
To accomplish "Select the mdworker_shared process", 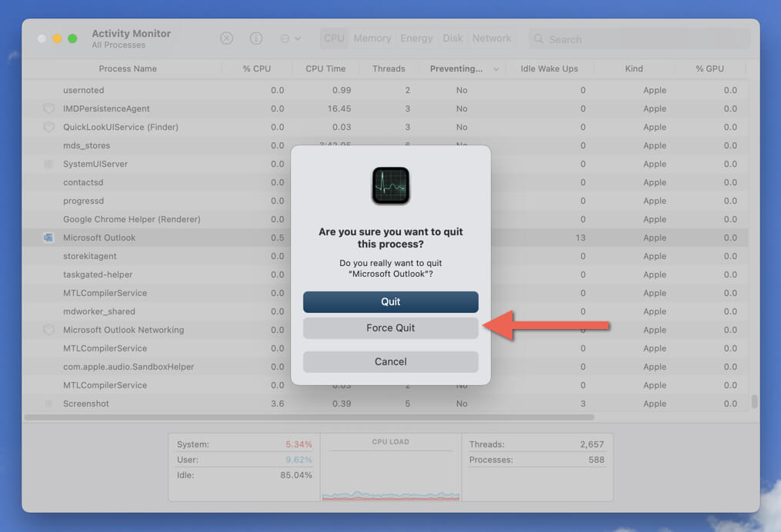I will [x=99, y=311].
